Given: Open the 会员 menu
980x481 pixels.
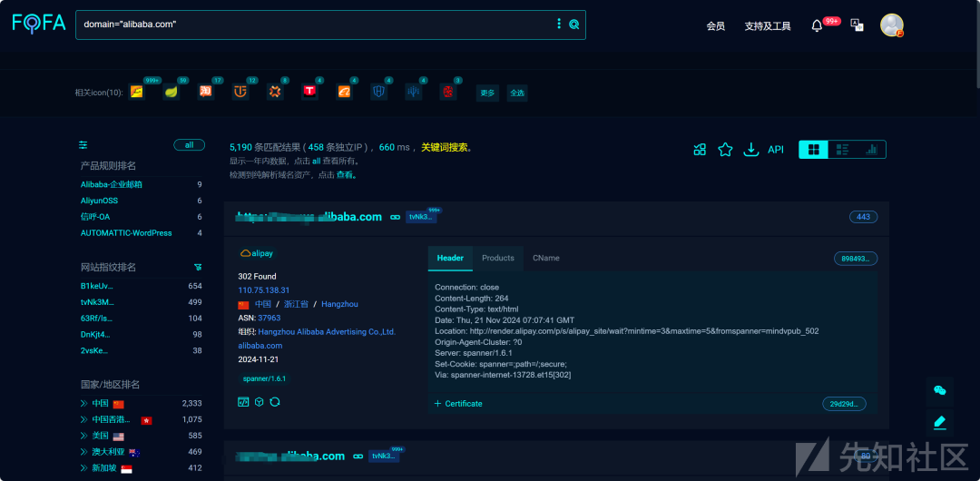Looking at the screenshot, I should pos(716,26).
